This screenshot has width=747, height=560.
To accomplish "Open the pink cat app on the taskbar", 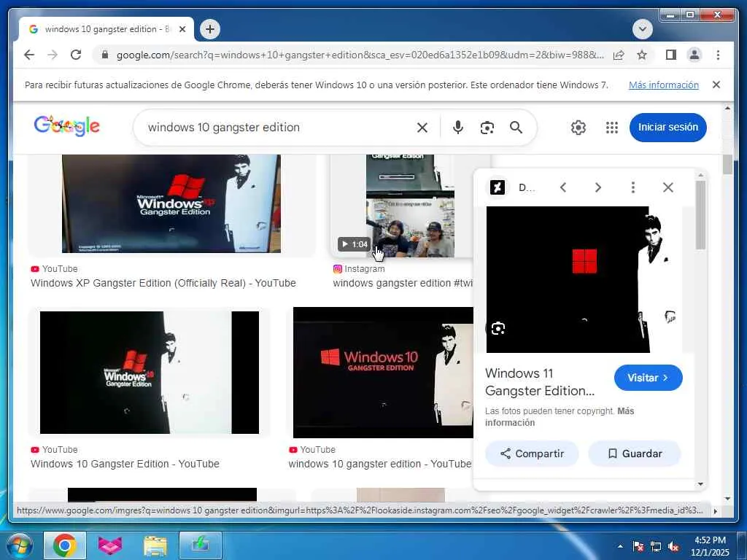I will click(x=110, y=545).
